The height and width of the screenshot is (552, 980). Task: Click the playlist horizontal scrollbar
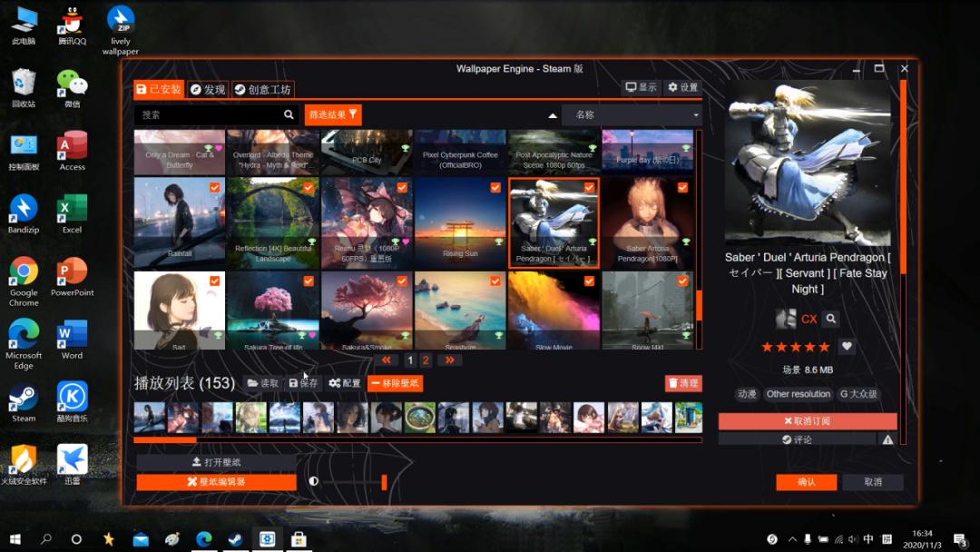point(417,440)
